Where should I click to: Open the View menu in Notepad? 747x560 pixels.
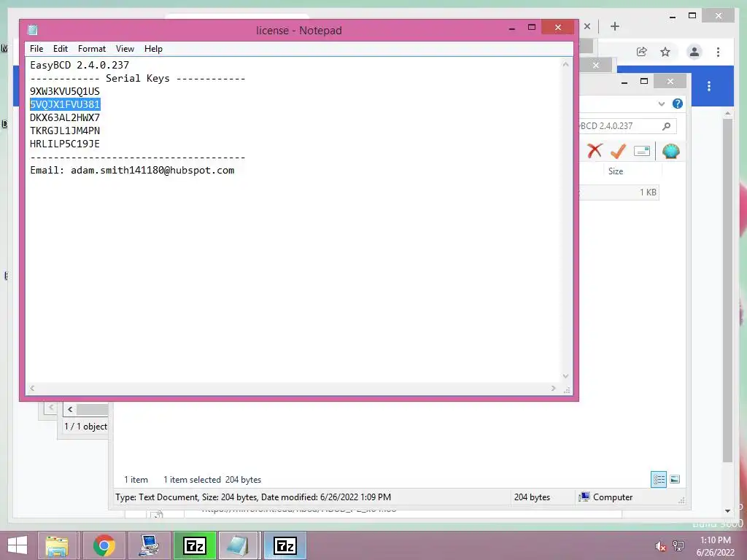click(x=125, y=49)
